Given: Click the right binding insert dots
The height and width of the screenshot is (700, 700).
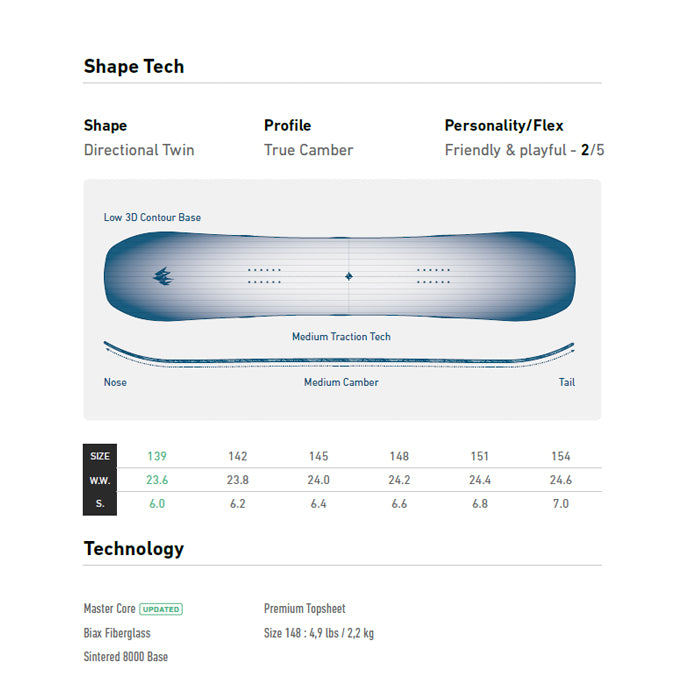Looking at the screenshot, I should coord(433,276).
